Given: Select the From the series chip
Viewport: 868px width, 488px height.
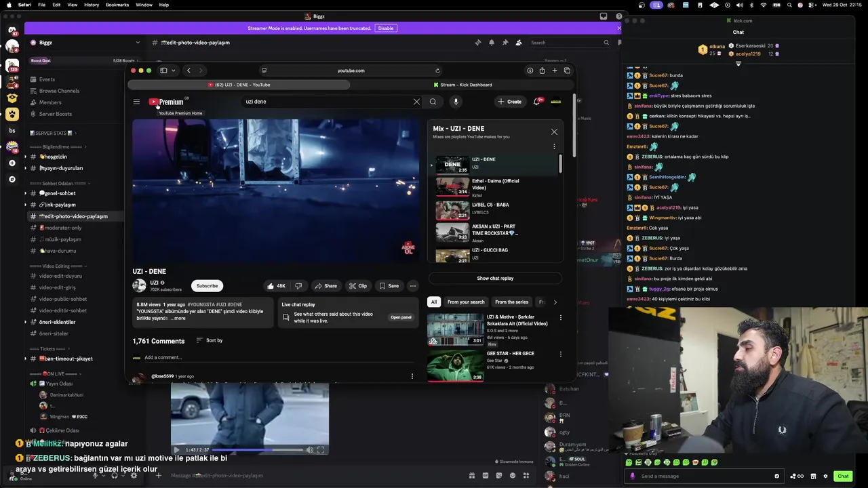Looking at the screenshot, I should [x=511, y=302].
